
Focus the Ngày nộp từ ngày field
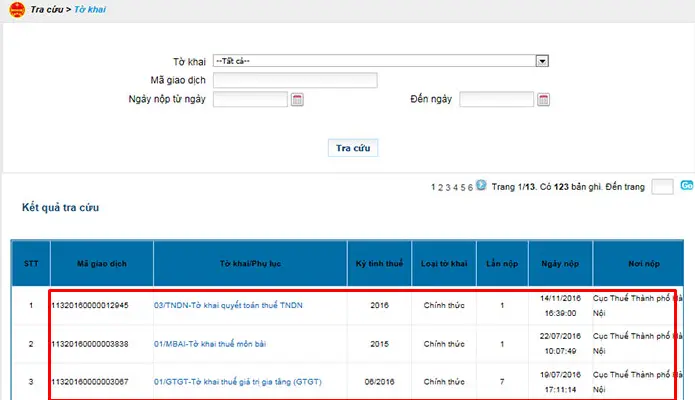click(x=250, y=99)
